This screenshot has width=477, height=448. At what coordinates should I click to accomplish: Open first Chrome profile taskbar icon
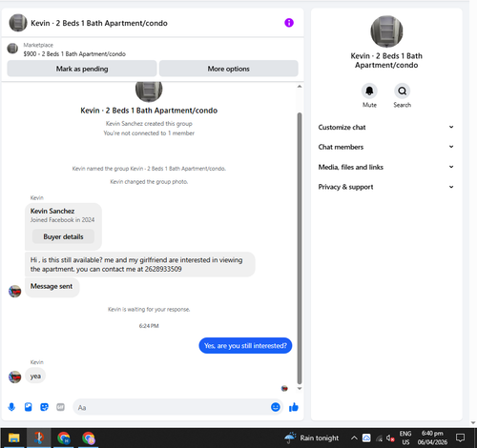64,438
